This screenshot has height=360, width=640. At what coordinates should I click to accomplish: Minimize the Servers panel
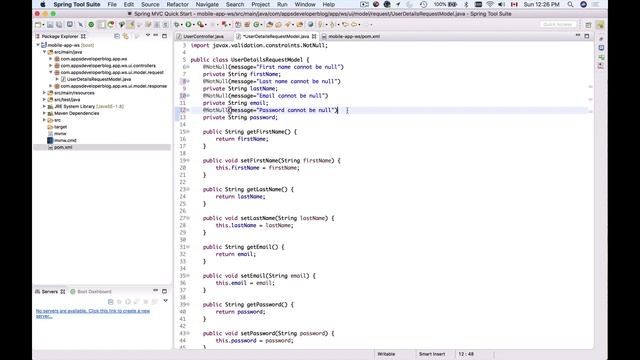point(156,291)
